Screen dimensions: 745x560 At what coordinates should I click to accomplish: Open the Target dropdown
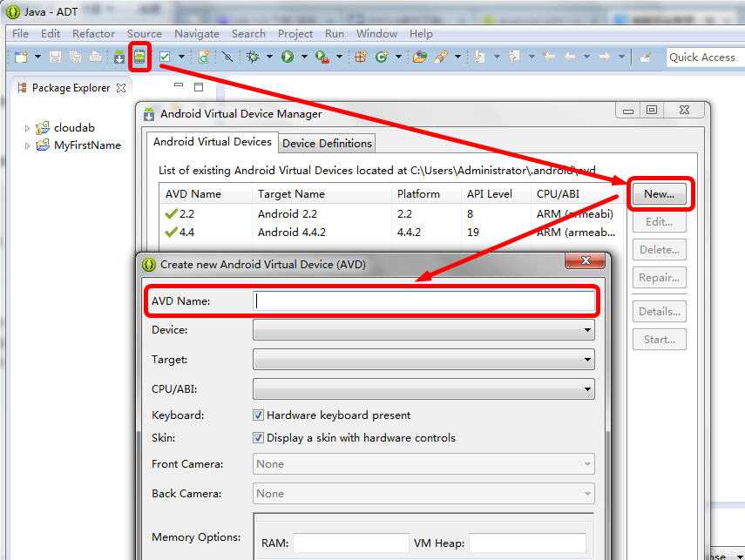point(423,360)
